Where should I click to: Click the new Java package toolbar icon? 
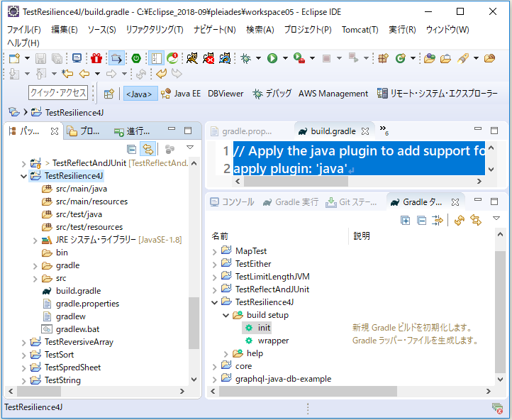384,58
